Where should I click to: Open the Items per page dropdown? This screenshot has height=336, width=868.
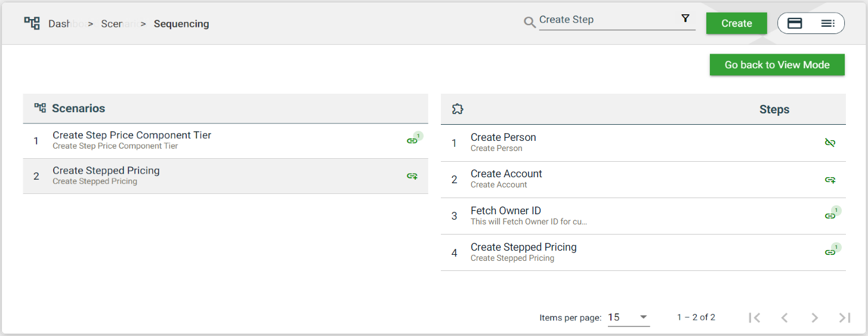[x=628, y=317]
